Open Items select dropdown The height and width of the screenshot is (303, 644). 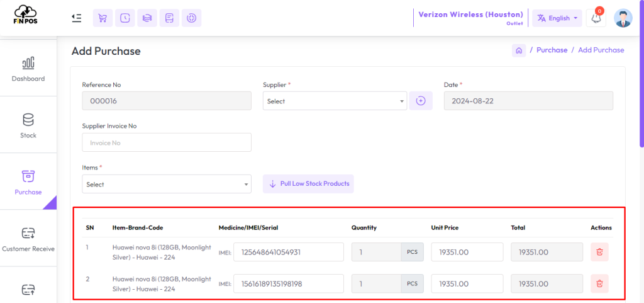tap(166, 184)
